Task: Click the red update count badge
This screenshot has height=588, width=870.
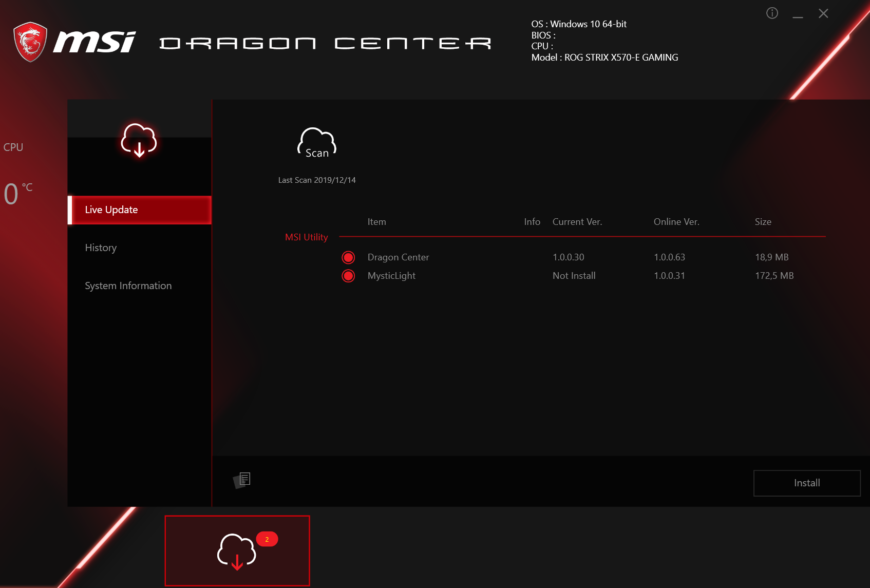Action: (x=267, y=539)
